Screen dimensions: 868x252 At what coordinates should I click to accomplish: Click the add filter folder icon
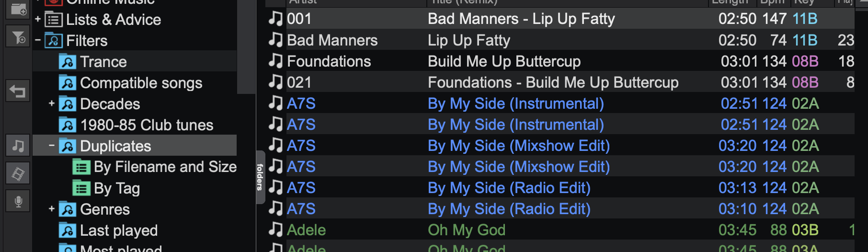[x=18, y=36]
